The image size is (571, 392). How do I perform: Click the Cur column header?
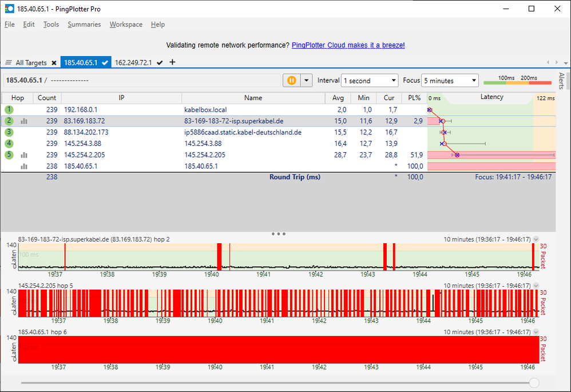point(389,98)
